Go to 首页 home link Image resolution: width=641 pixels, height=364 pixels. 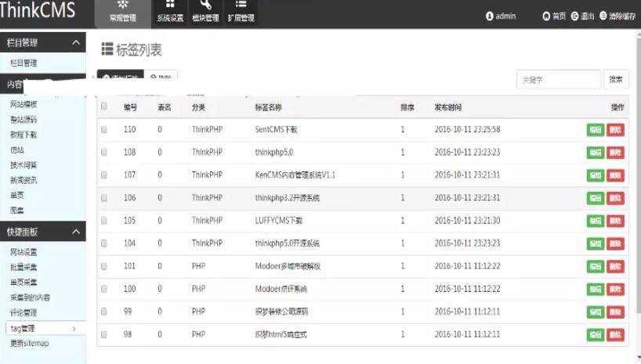point(554,16)
